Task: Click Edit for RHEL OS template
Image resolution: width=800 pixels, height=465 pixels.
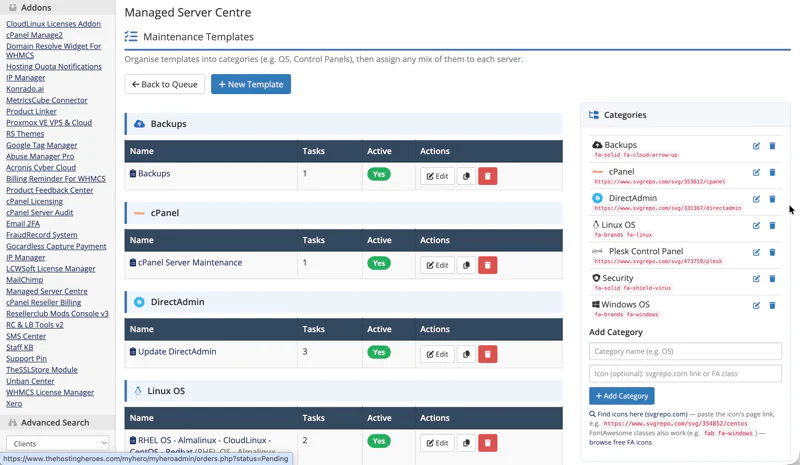Action: (x=437, y=443)
